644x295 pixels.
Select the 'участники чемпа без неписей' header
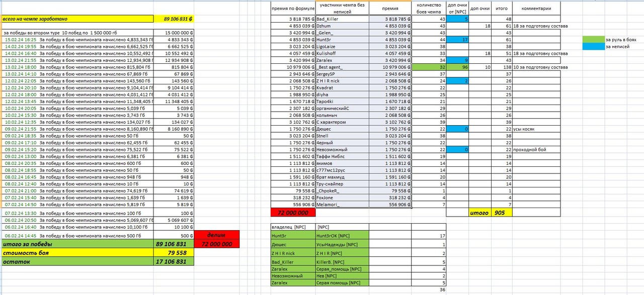(342, 9)
